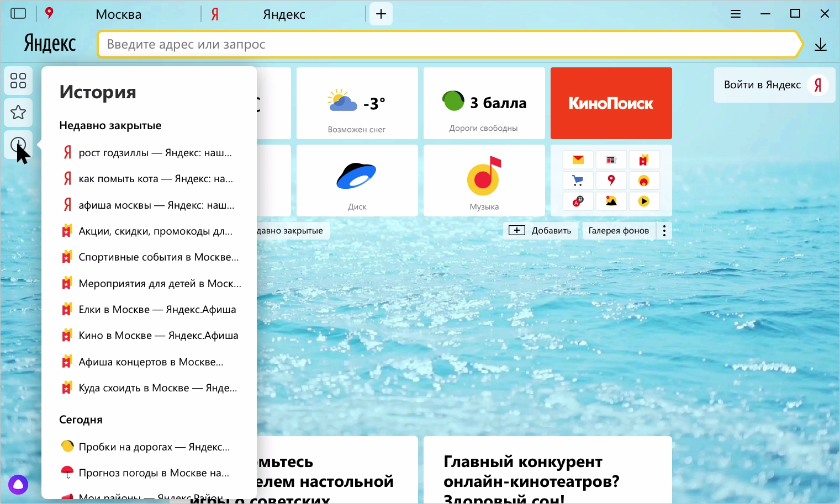
Task: Open Yandex Market shopping cart icon
Action: [x=578, y=181]
